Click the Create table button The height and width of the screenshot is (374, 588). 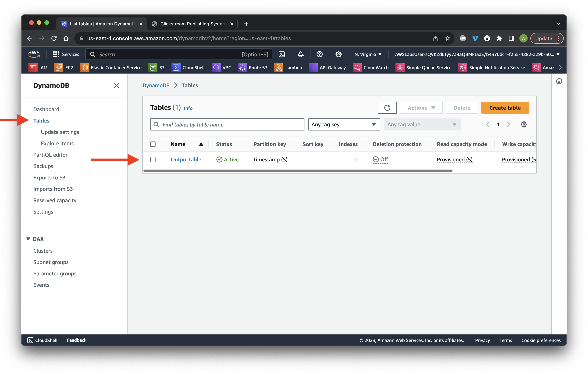505,108
